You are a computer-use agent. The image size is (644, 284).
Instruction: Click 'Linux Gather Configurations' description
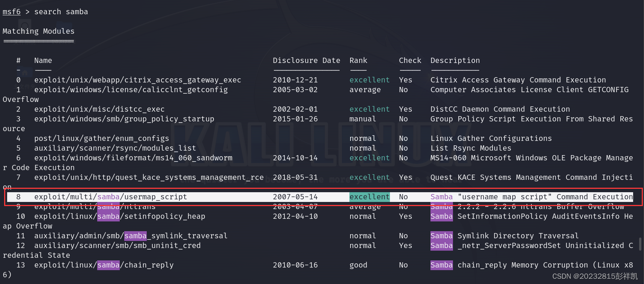pos(491,138)
